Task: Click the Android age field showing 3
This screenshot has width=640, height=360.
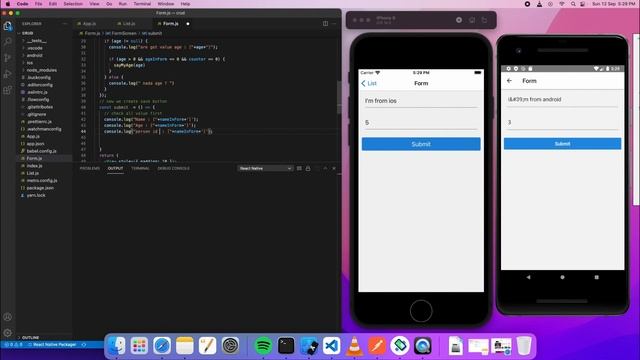Action: [562, 122]
